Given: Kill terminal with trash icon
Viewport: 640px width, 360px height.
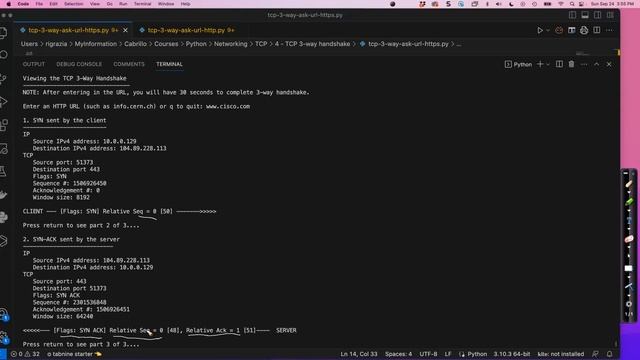Looking at the screenshot, I should pyautogui.click(x=571, y=64).
